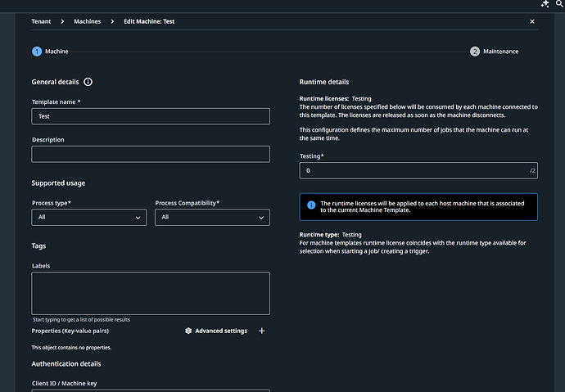The image size is (565, 392).
Task: Focus the Template name field
Action: pos(151,116)
